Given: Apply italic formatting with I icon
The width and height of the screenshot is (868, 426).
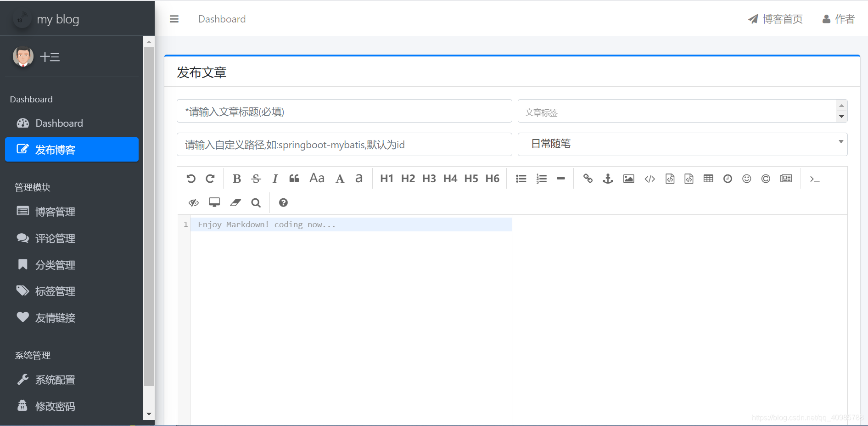Looking at the screenshot, I should (x=275, y=179).
